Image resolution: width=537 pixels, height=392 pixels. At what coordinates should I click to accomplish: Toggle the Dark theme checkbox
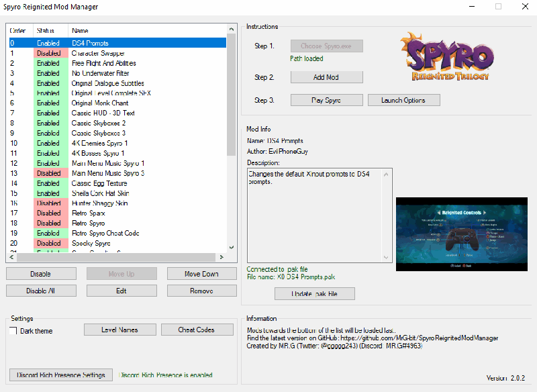[x=11, y=330]
